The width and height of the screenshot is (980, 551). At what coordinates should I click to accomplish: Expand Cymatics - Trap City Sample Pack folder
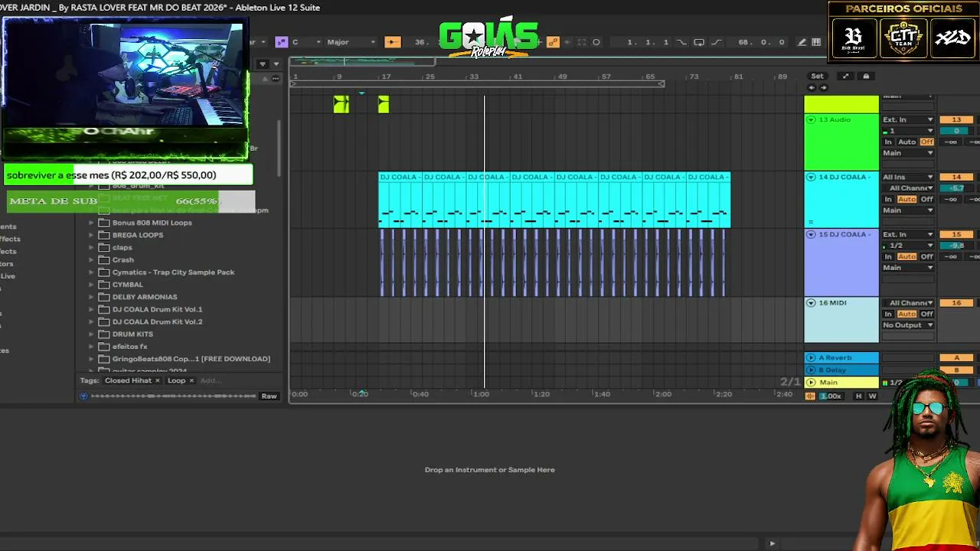click(91, 272)
